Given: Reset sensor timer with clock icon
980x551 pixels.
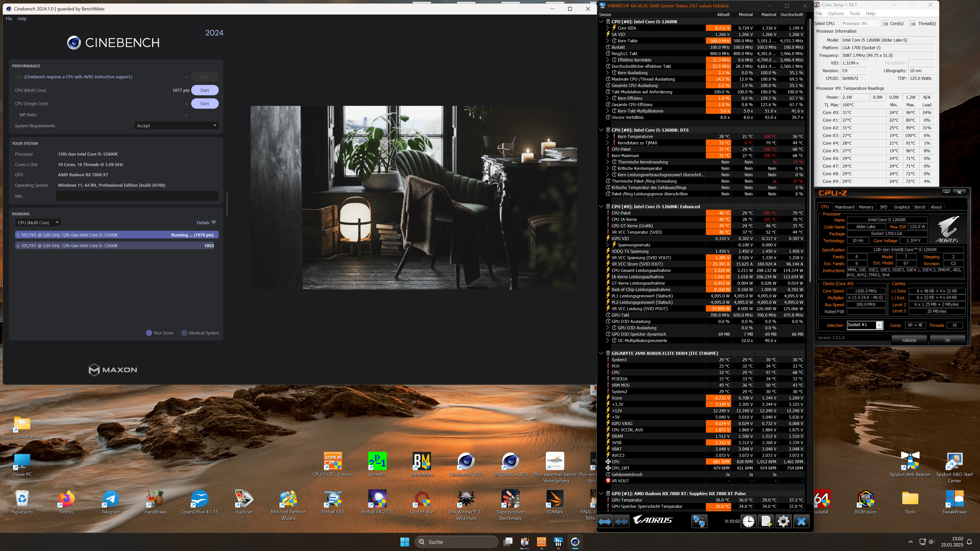Looking at the screenshot, I should (x=748, y=521).
